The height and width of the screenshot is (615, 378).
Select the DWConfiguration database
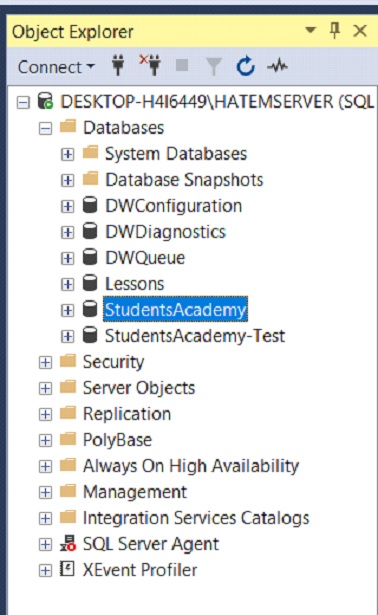pyautogui.click(x=174, y=206)
